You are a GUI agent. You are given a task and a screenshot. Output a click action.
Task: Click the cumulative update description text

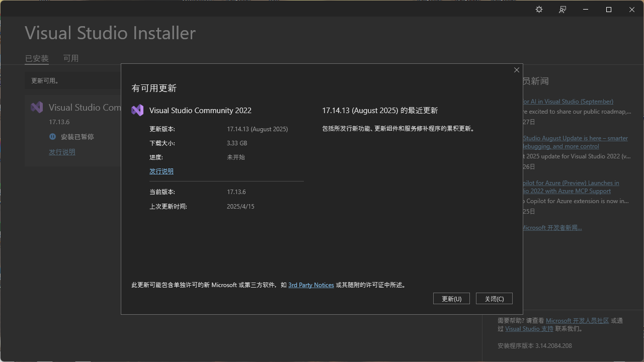(x=398, y=129)
